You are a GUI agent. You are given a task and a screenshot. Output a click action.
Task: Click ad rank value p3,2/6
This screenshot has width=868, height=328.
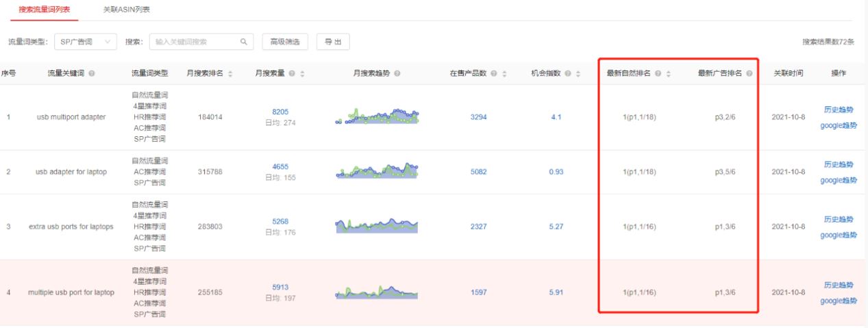(x=725, y=117)
